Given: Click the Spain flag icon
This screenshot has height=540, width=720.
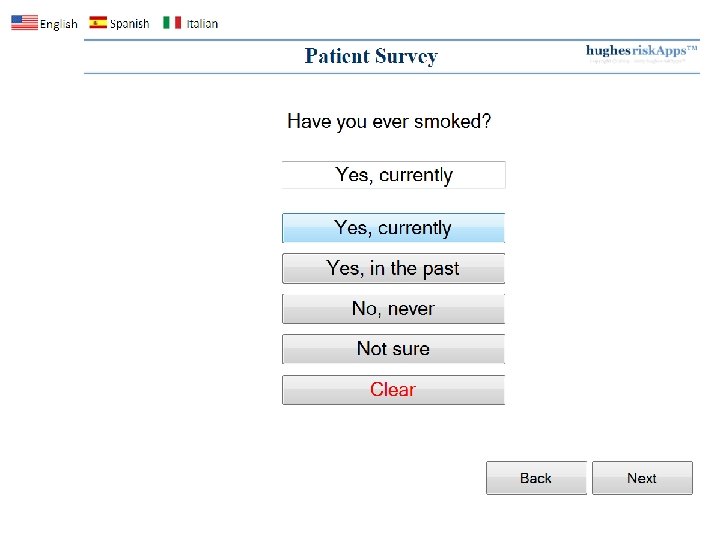Looking at the screenshot, I should coord(98,23).
